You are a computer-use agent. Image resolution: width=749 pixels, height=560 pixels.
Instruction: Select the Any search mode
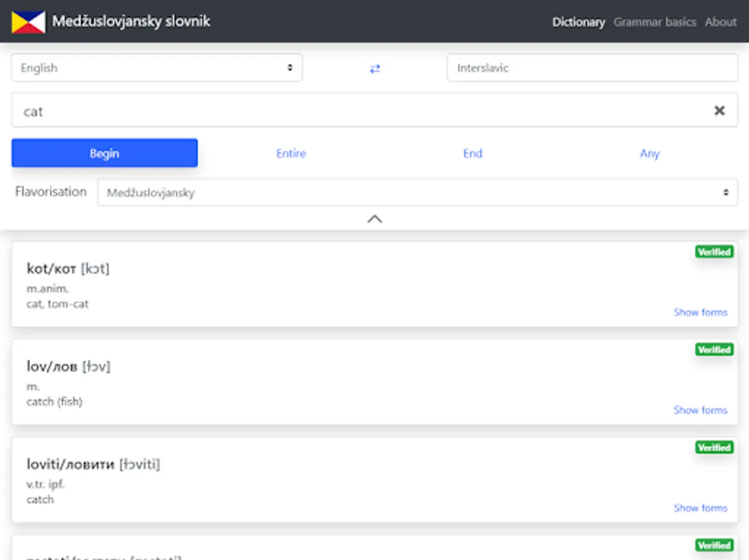[649, 153]
